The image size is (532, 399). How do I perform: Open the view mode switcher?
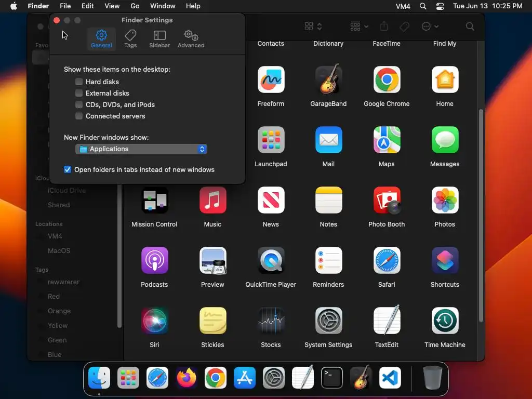[313, 26]
